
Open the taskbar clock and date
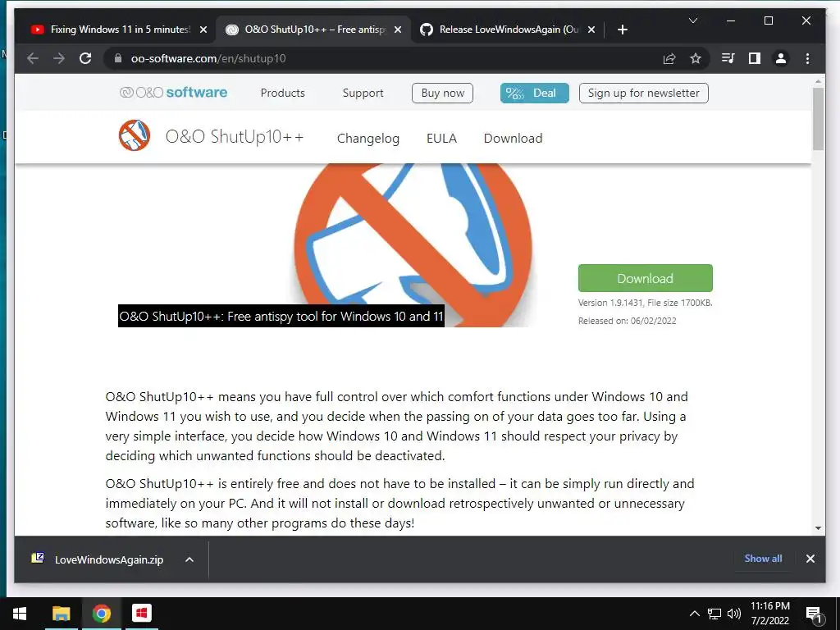click(769, 614)
